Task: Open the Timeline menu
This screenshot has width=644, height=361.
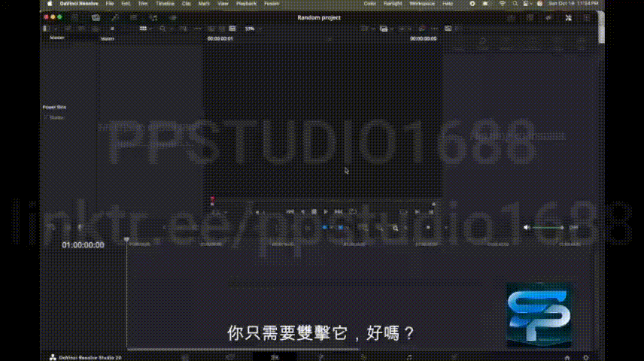Action: (165, 3)
